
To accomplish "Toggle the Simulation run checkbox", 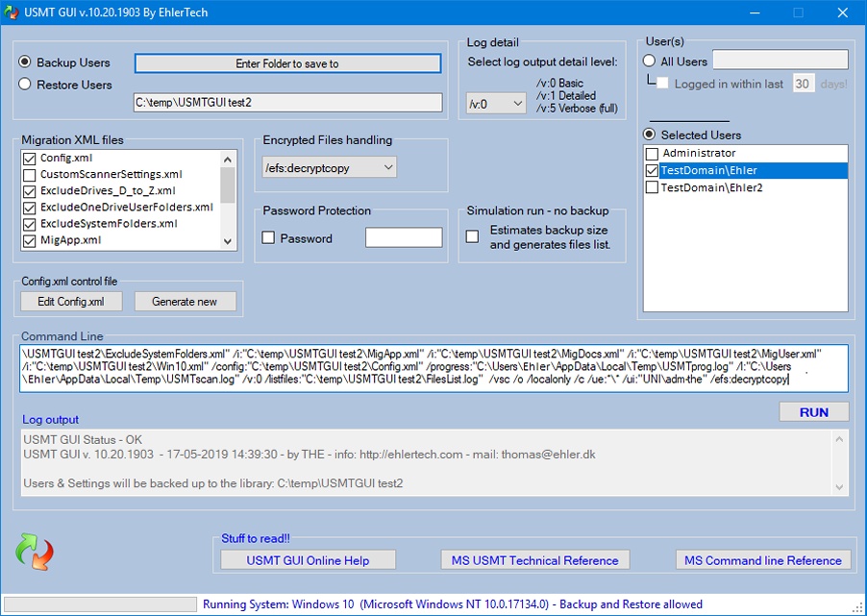I will tap(472, 236).
